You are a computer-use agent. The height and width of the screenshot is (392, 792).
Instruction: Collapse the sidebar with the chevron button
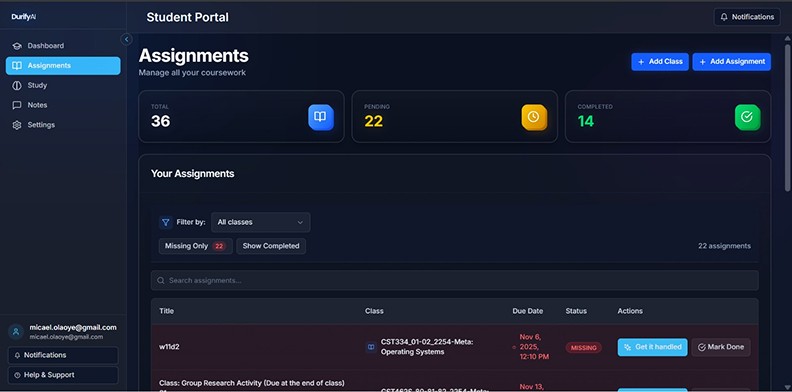click(x=126, y=39)
